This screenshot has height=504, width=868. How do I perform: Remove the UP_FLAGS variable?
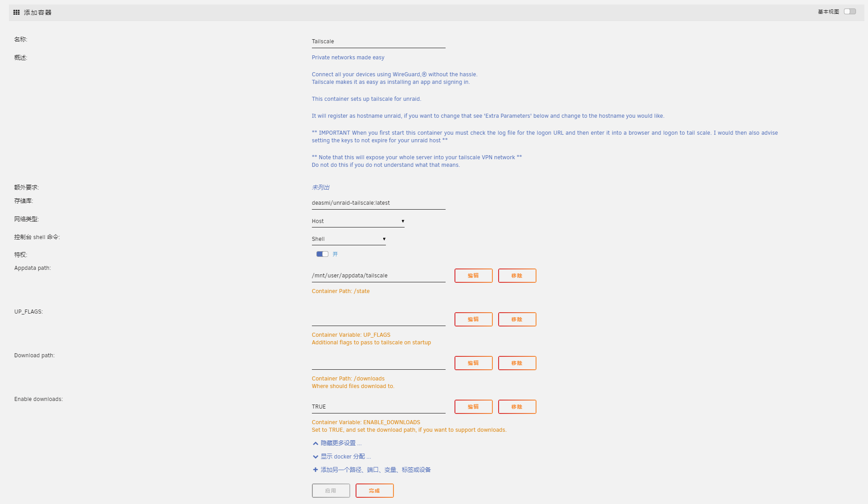[x=517, y=319]
